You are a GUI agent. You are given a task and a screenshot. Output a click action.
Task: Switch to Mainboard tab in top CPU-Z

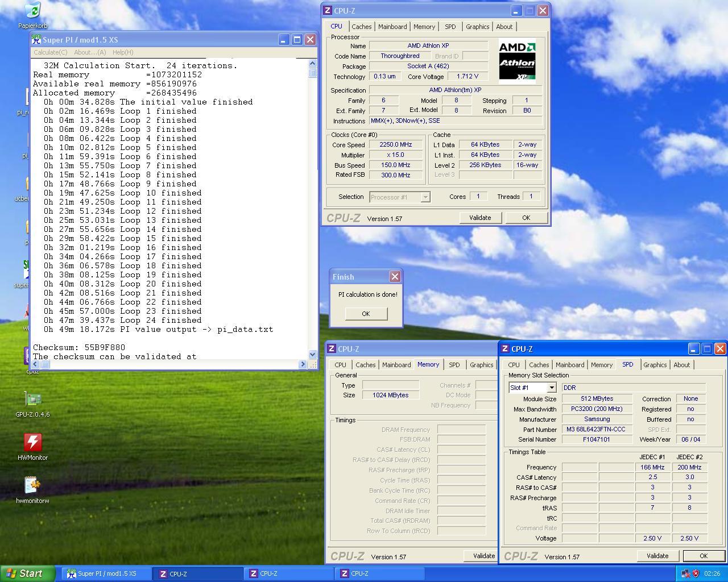[x=392, y=27]
